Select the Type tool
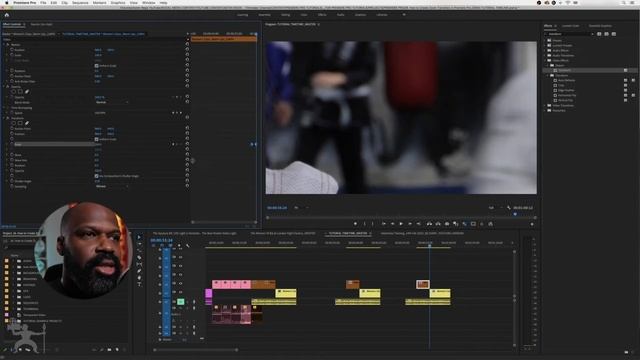The width and height of the screenshot is (640, 360). (x=139, y=284)
